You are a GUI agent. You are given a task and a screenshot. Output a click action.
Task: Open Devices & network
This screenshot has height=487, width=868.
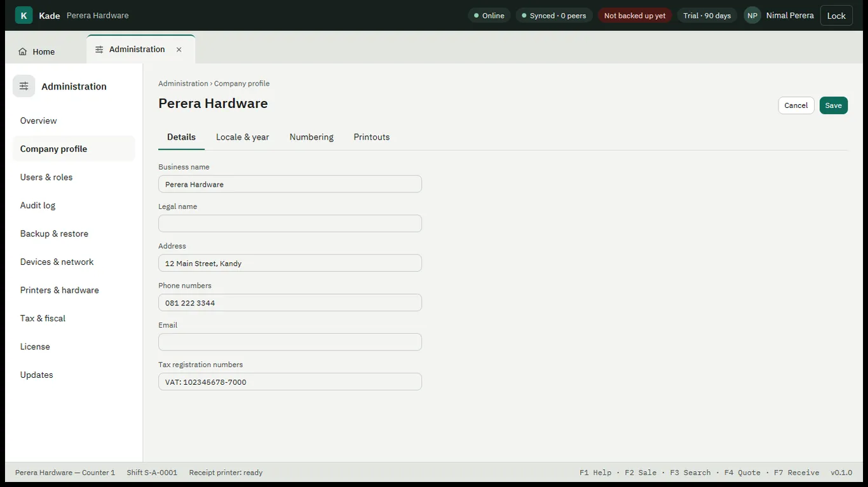(x=74, y=262)
